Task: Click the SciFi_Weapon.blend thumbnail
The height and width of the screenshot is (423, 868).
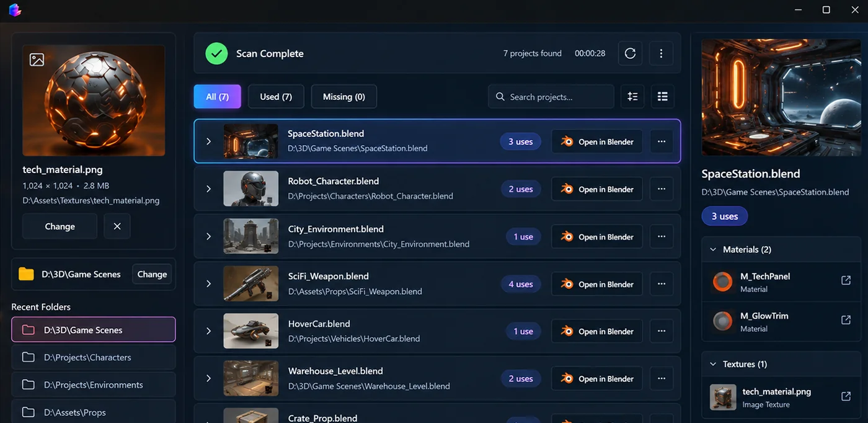Action: tap(250, 284)
